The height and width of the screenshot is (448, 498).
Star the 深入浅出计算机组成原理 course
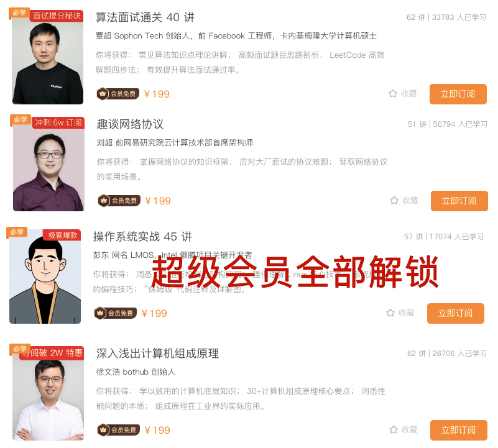(394, 429)
